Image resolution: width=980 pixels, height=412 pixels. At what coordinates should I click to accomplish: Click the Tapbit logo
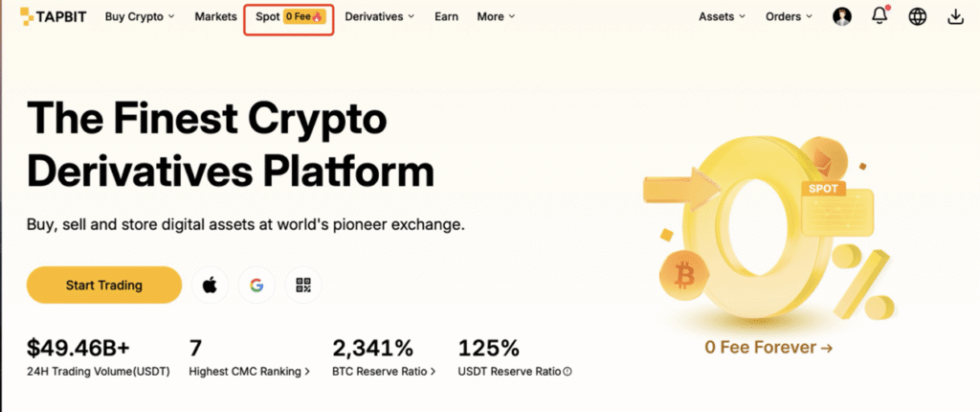(x=49, y=16)
